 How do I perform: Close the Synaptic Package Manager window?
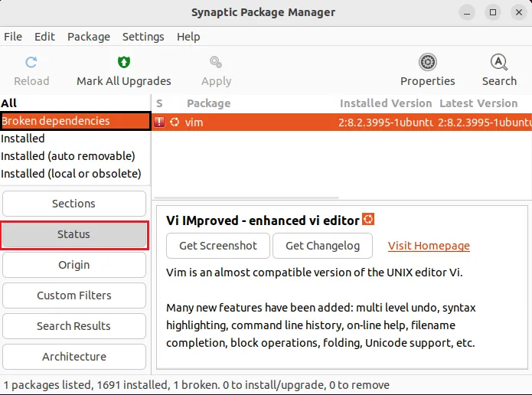click(x=519, y=12)
